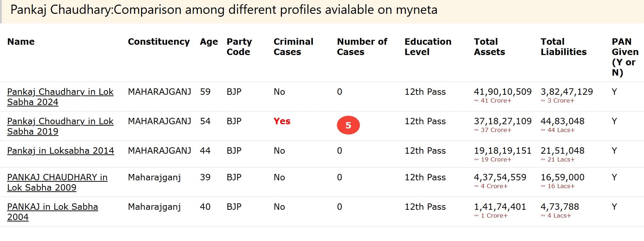Select the Total Liabilities column header
Image resolution: width=644 pixels, height=241 pixels.
pyautogui.click(x=563, y=46)
